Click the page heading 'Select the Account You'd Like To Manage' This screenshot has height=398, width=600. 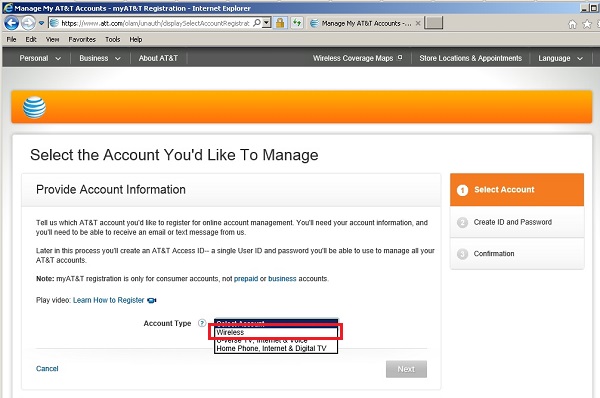[174, 155]
